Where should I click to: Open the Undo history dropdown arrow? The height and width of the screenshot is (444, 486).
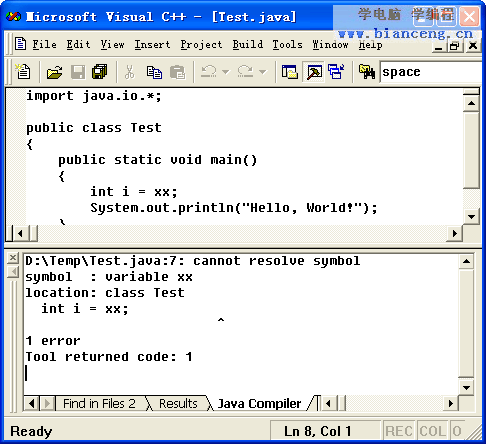(x=226, y=71)
